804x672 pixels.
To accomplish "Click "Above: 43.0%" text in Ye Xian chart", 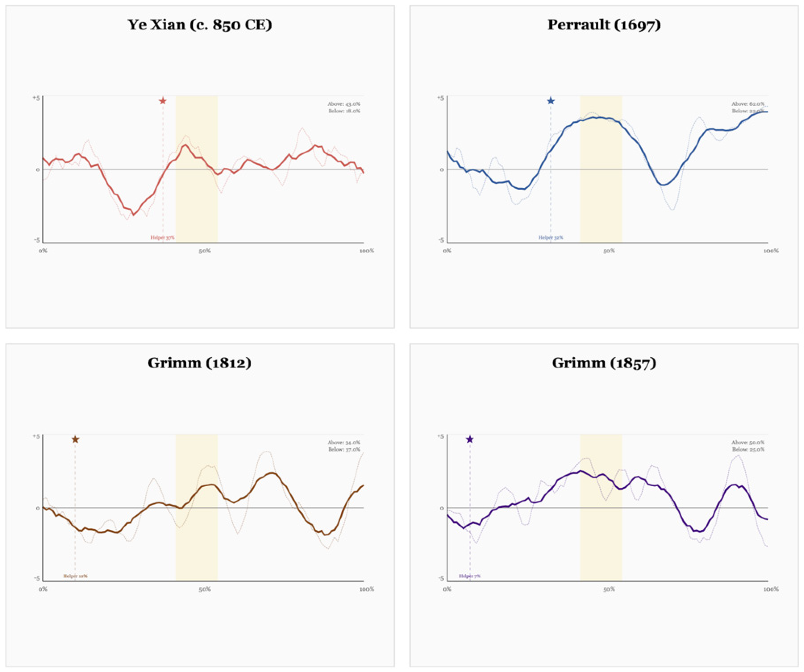I will (343, 104).
